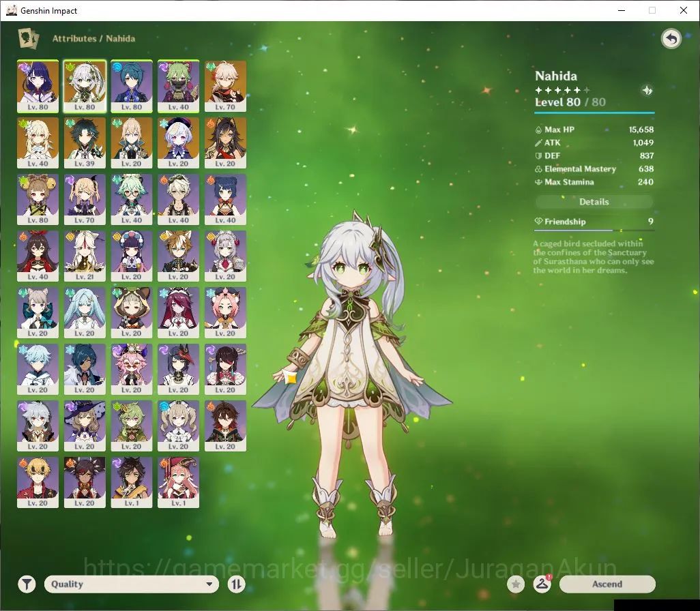Go back with the return arrow button
700x611 pixels.
671,39
